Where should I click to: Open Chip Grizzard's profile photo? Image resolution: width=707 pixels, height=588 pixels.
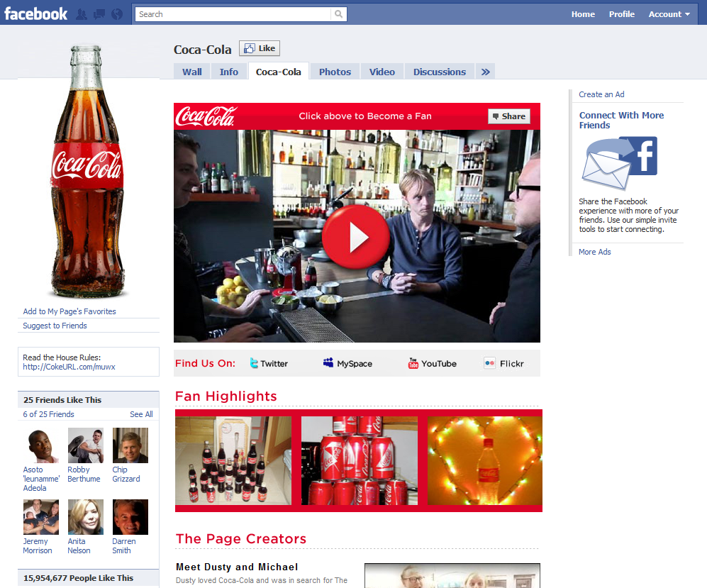pyautogui.click(x=130, y=445)
